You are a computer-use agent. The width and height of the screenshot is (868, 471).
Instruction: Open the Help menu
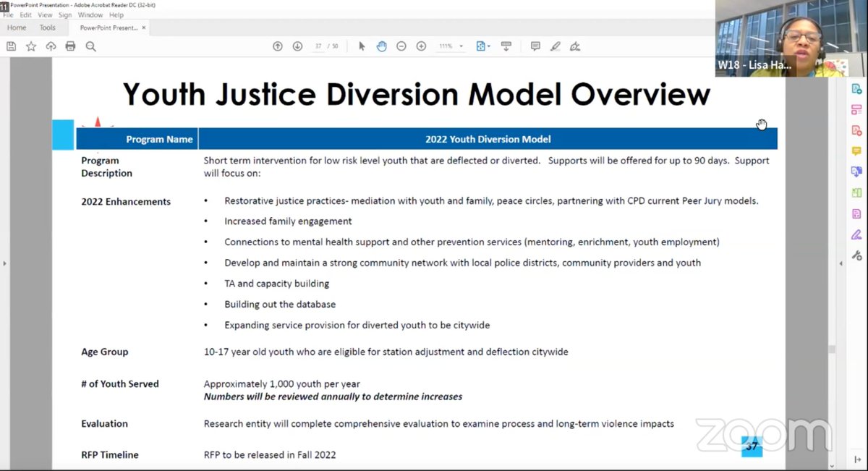(x=116, y=15)
